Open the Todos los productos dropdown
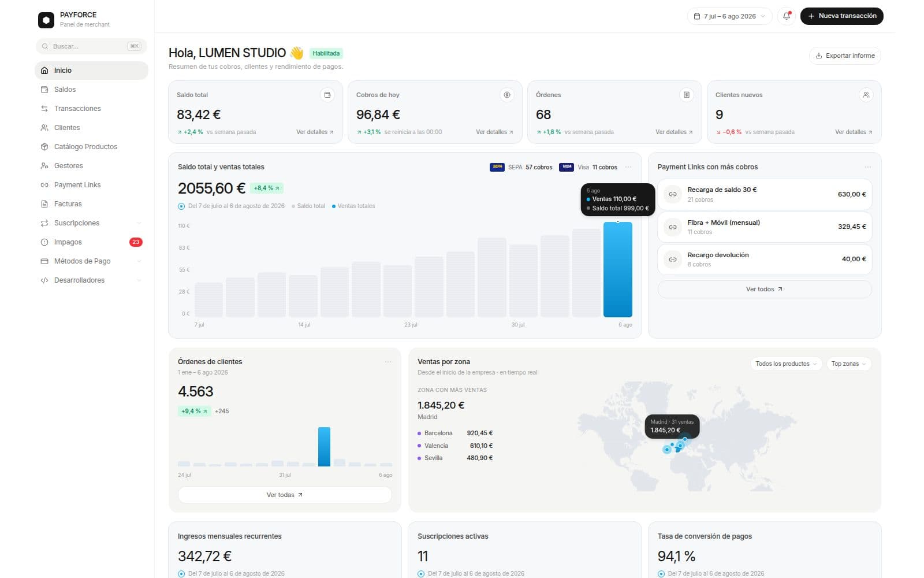This screenshot has height=578, width=924. pyautogui.click(x=786, y=364)
